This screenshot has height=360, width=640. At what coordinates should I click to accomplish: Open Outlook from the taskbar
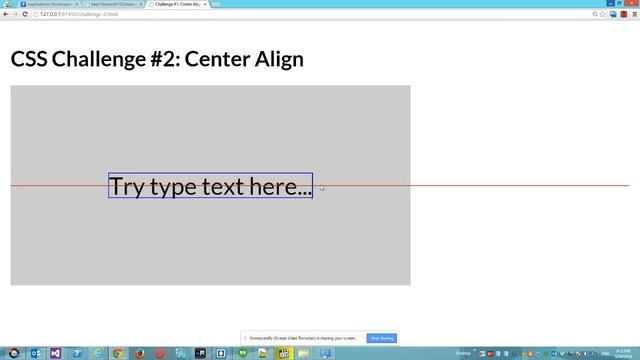click(x=36, y=353)
